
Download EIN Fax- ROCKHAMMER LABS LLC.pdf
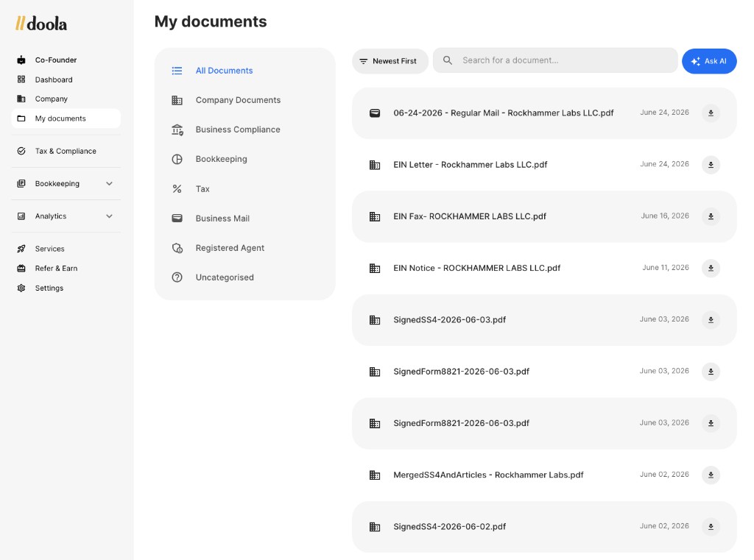[x=711, y=217]
